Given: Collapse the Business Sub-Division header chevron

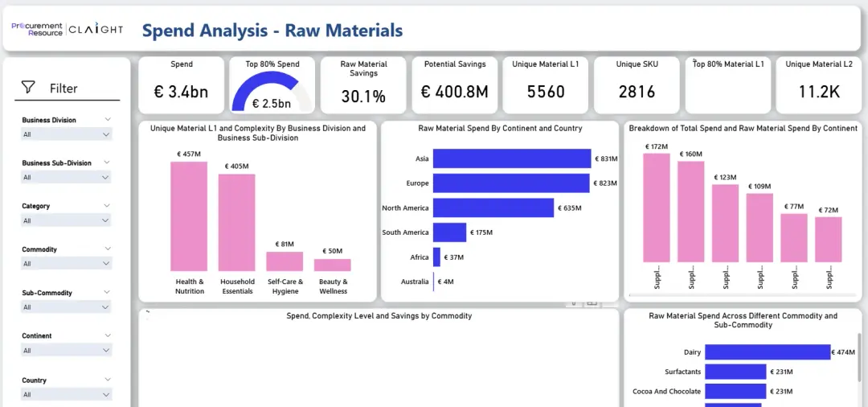Looking at the screenshot, I should (108, 162).
